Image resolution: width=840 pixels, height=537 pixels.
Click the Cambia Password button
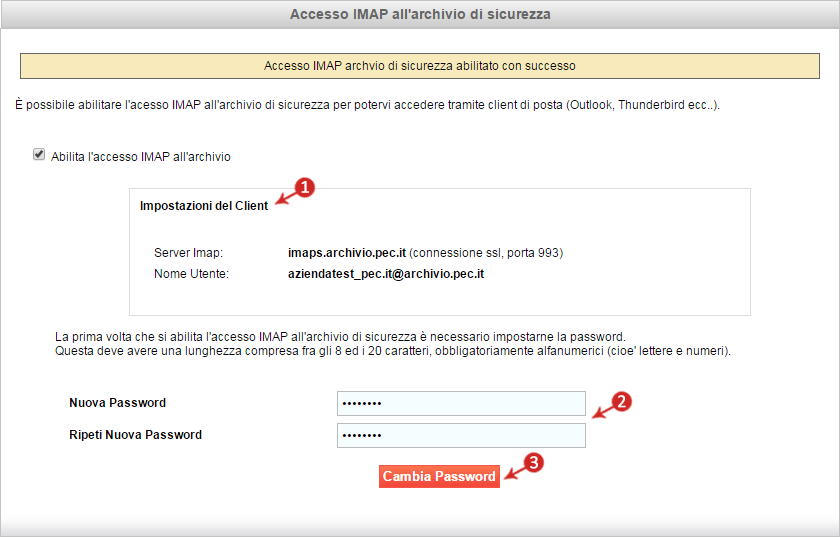pyautogui.click(x=439, y=476)
